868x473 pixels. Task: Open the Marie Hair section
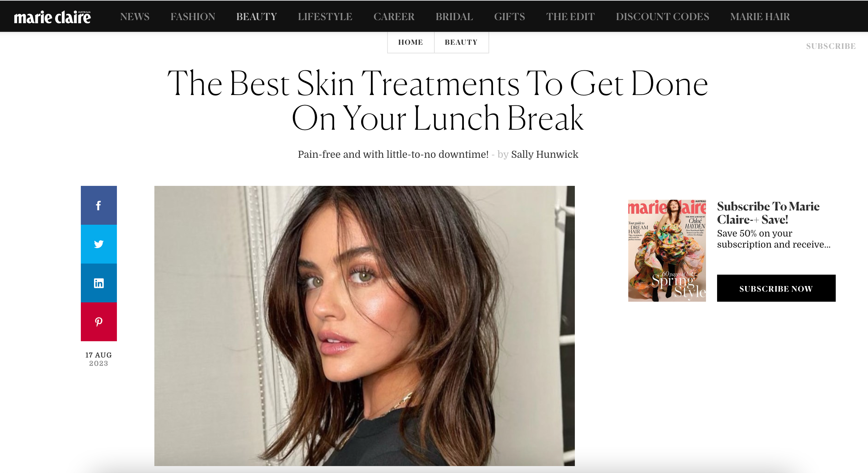coord(760,17)
